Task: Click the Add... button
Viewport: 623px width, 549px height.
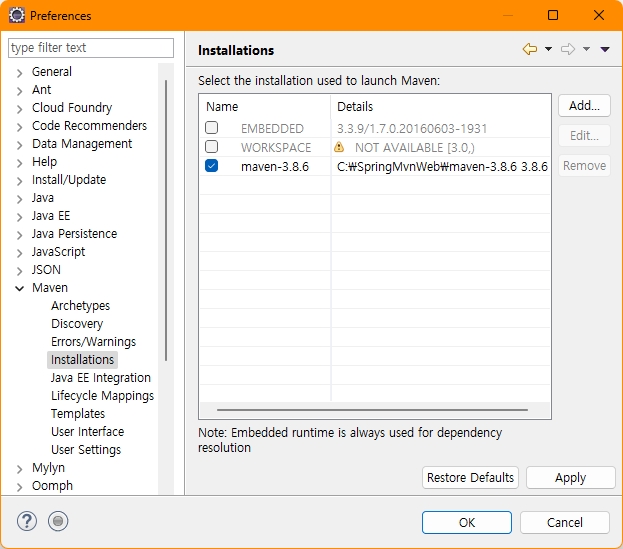Action: (584, 106)
